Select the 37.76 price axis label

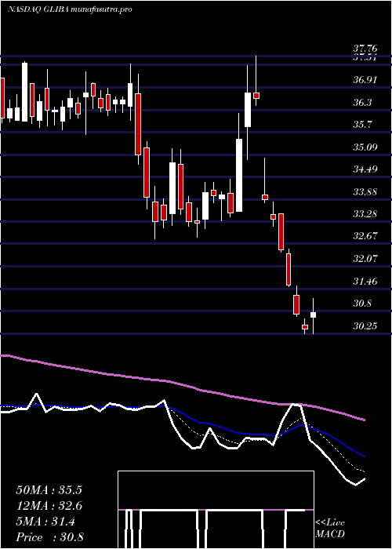[x=366, y=49]
